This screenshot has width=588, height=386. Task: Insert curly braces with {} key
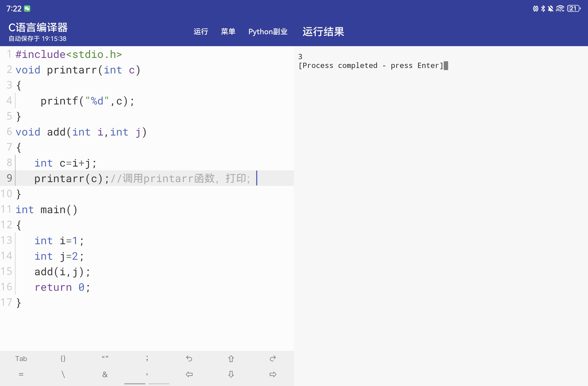(x=63, y=358)
